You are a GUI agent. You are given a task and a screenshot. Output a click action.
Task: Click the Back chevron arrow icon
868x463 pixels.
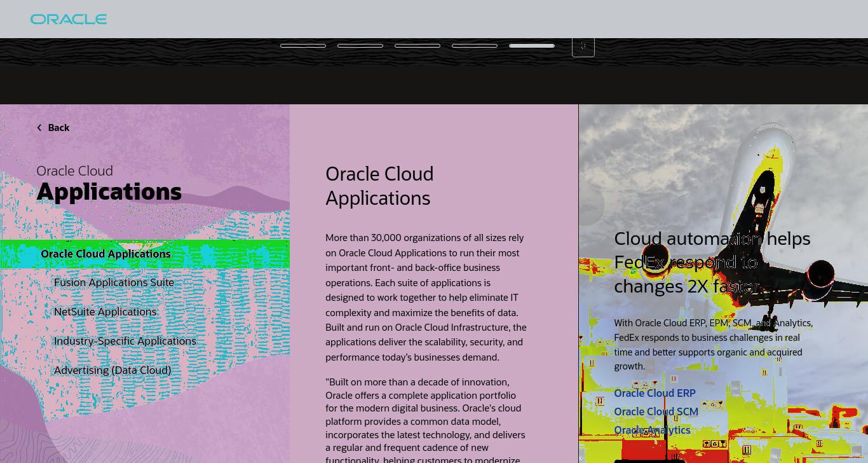click(x=39, y=128)
